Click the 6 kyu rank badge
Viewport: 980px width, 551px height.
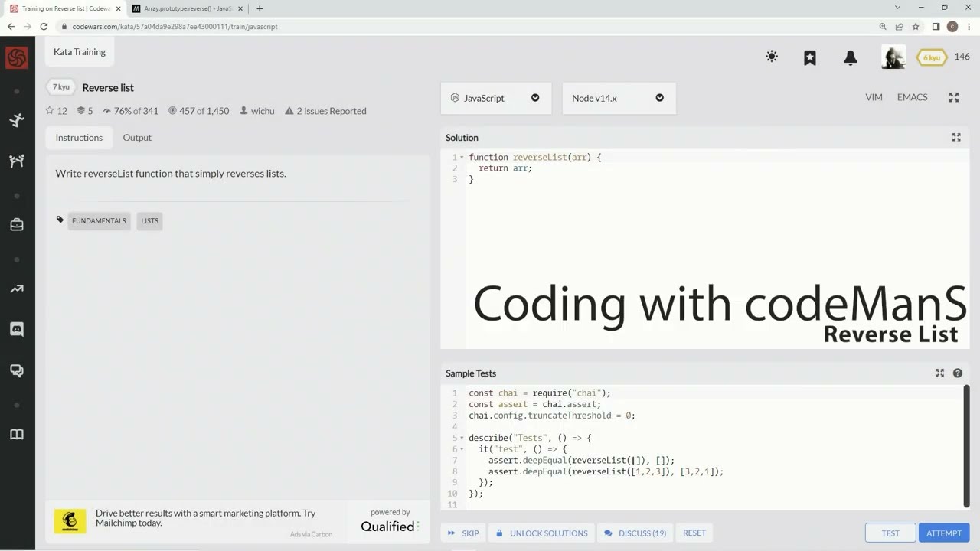(932, 57)
